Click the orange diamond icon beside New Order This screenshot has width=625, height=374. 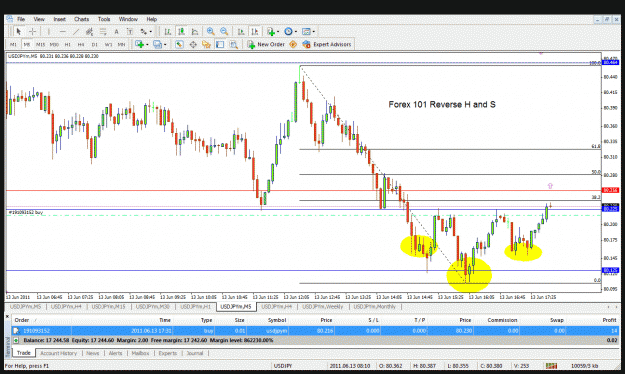click(x=293, y=44)
